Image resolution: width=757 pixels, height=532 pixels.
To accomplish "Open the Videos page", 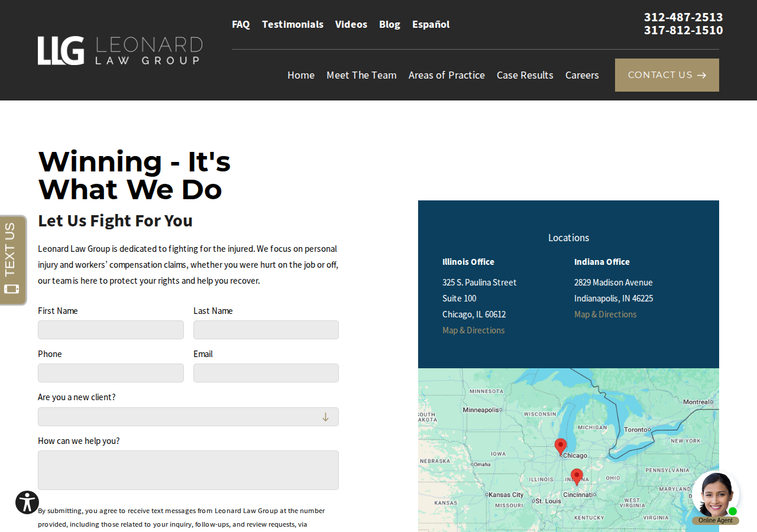I will (351, 24).
